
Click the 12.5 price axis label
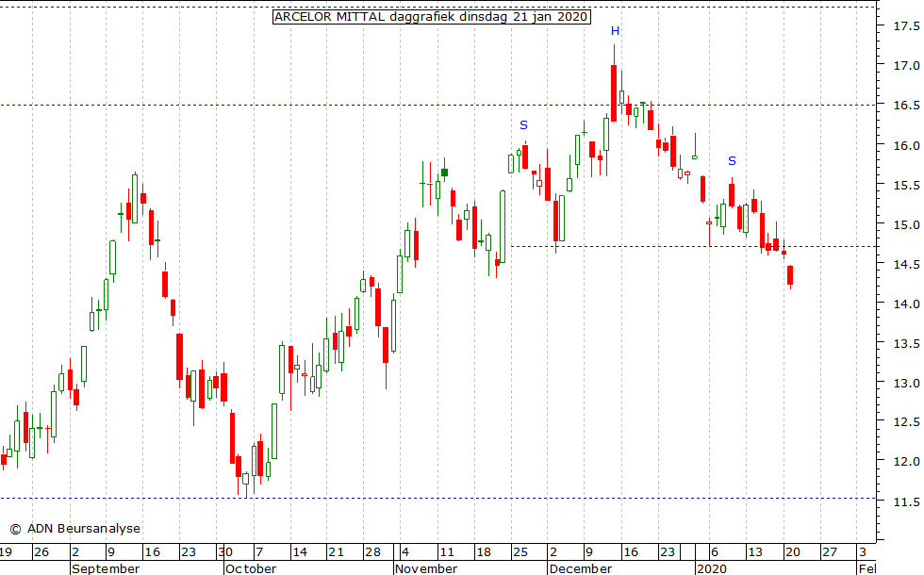click(906, 422)
